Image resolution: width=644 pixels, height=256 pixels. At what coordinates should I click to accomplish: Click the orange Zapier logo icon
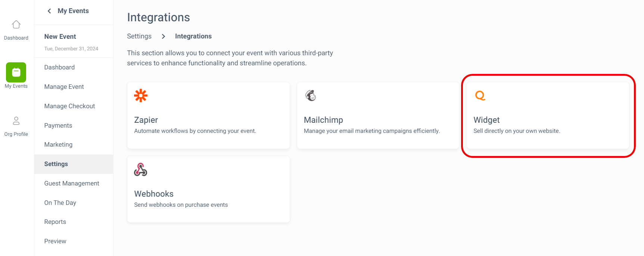tap(141, 96)
